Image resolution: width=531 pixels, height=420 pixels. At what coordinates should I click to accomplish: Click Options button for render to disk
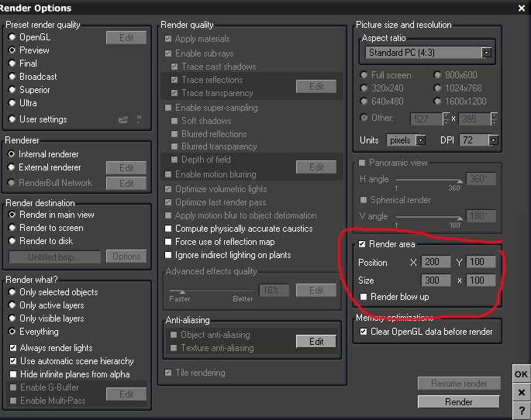click(x=126, y=256)
